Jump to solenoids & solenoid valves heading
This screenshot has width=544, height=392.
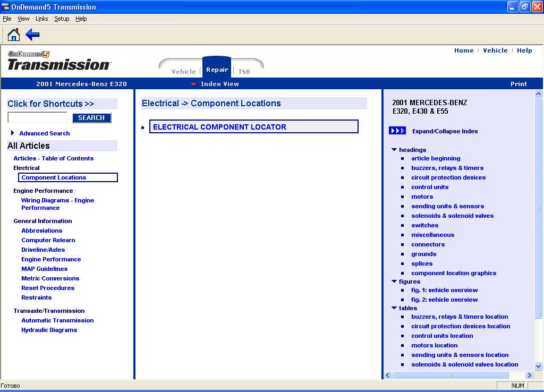[x=453, y=216]
